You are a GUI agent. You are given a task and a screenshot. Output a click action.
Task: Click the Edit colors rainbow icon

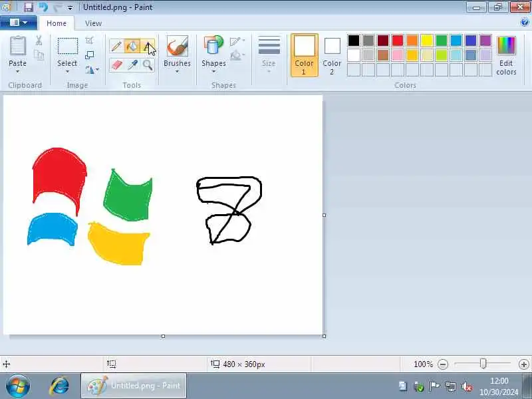(506, 46)
